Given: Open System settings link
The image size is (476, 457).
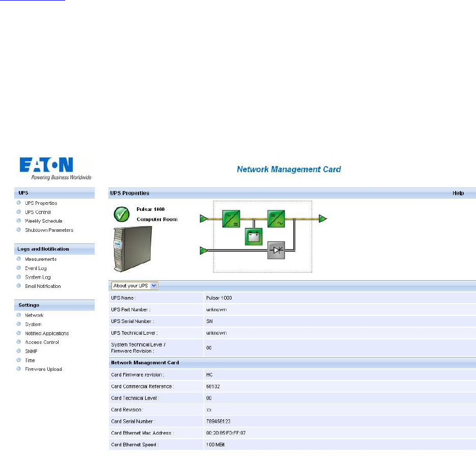Looking at the screenshot, I should coord(33,324).
